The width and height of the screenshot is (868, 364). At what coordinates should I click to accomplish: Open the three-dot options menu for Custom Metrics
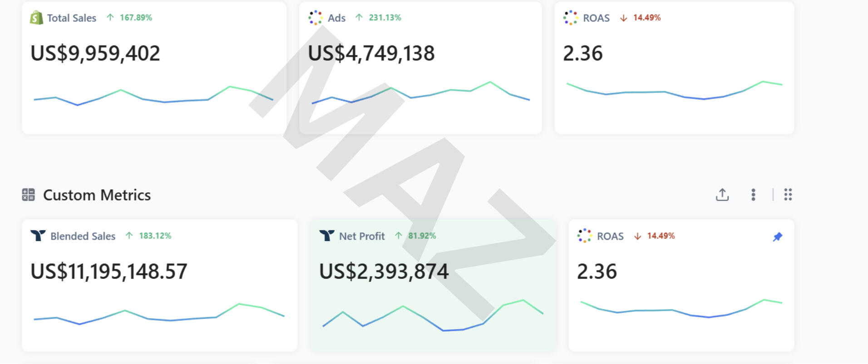(753, 195)
